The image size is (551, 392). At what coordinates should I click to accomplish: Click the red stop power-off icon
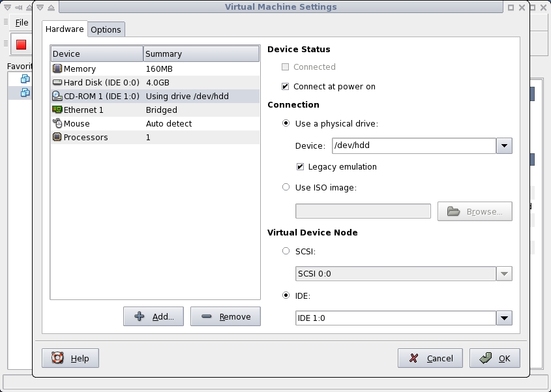tap(21, 44)
